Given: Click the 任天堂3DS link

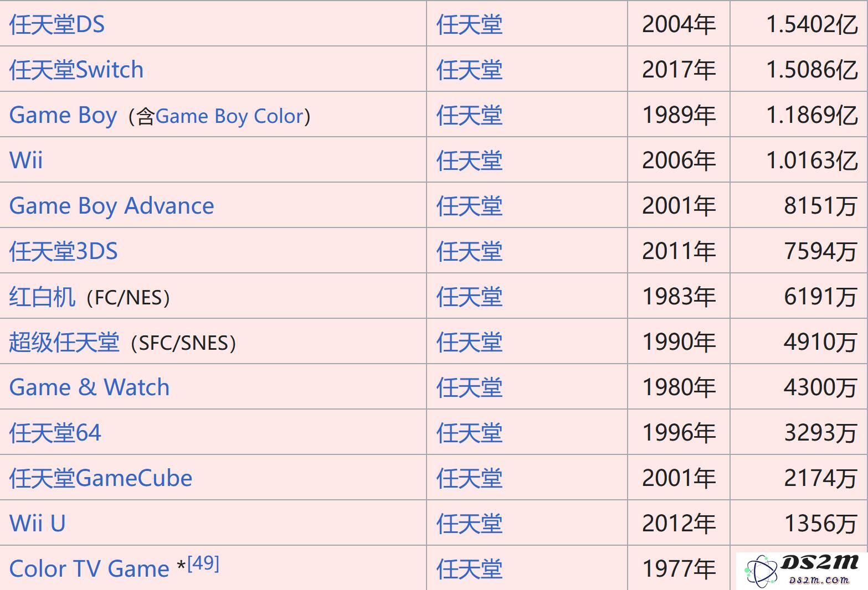Looking at the screenshot, I should tap(64, 251).
